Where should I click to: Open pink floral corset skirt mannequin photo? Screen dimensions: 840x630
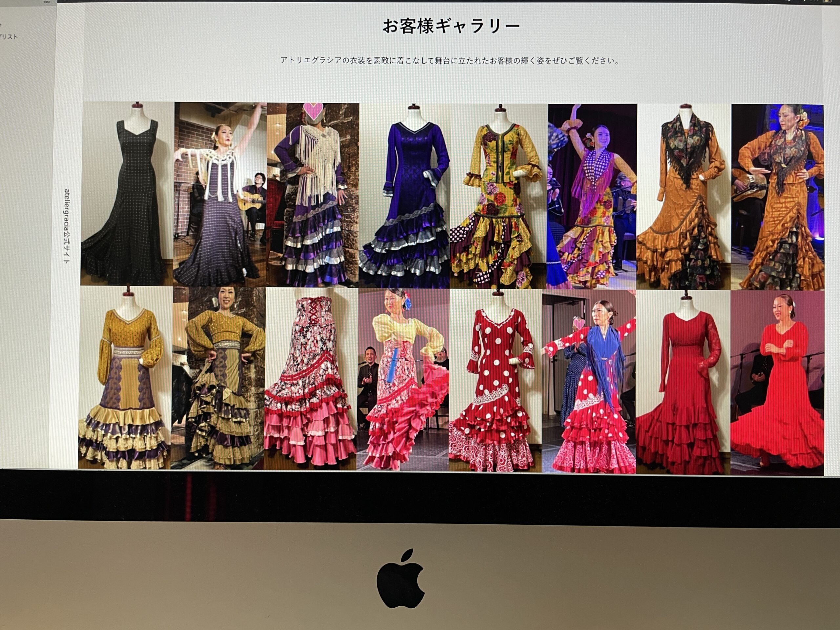[311, 379]
